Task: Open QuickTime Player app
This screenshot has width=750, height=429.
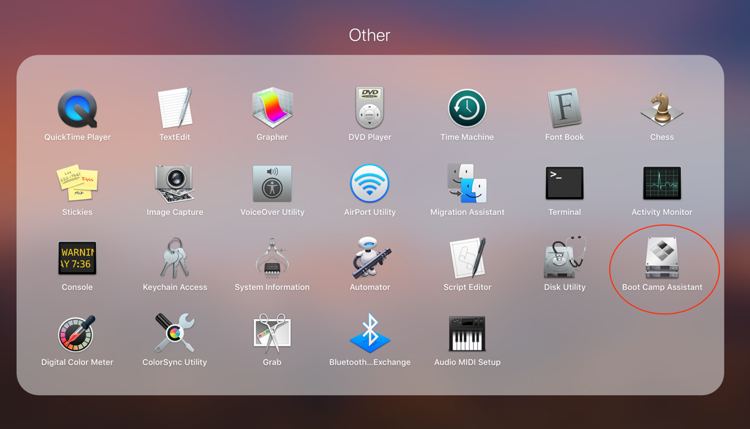Action: tap(77, 108)
